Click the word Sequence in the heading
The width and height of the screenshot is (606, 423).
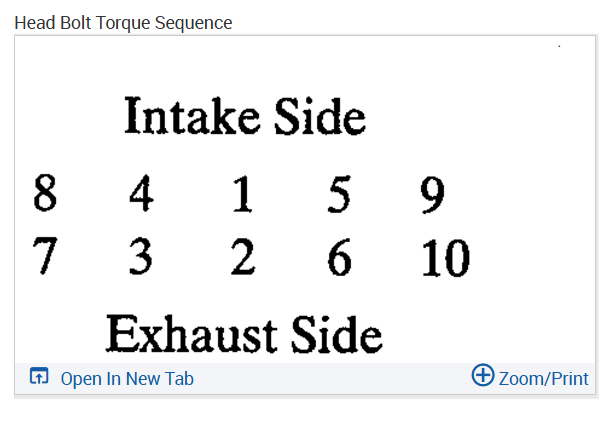tap(195, 22)
